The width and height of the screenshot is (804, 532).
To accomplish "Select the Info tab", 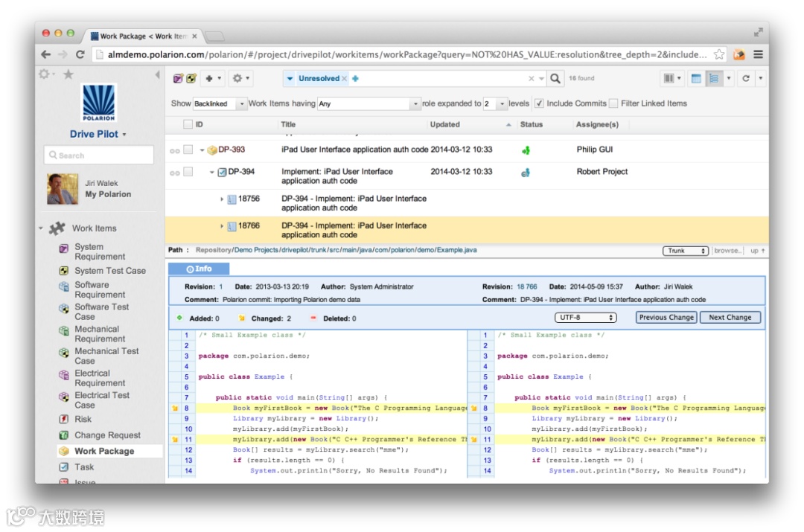I will coord(199,269).
